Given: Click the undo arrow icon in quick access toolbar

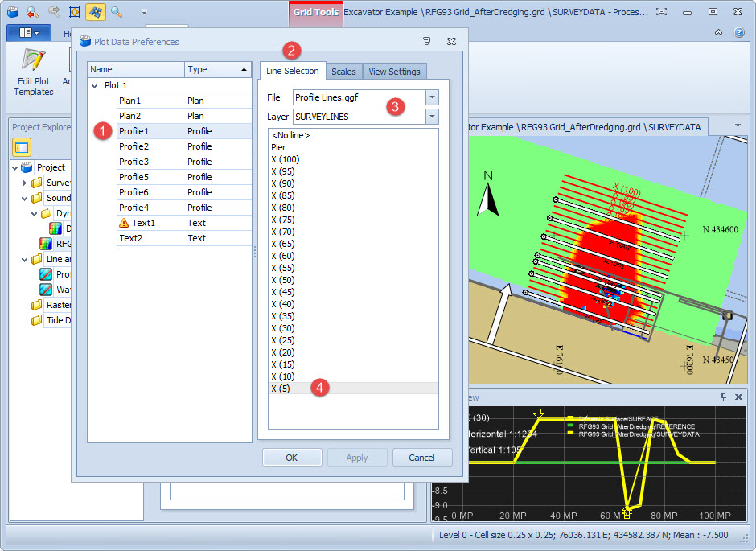Looking at the screenshot, I should [x=33, y=12].
